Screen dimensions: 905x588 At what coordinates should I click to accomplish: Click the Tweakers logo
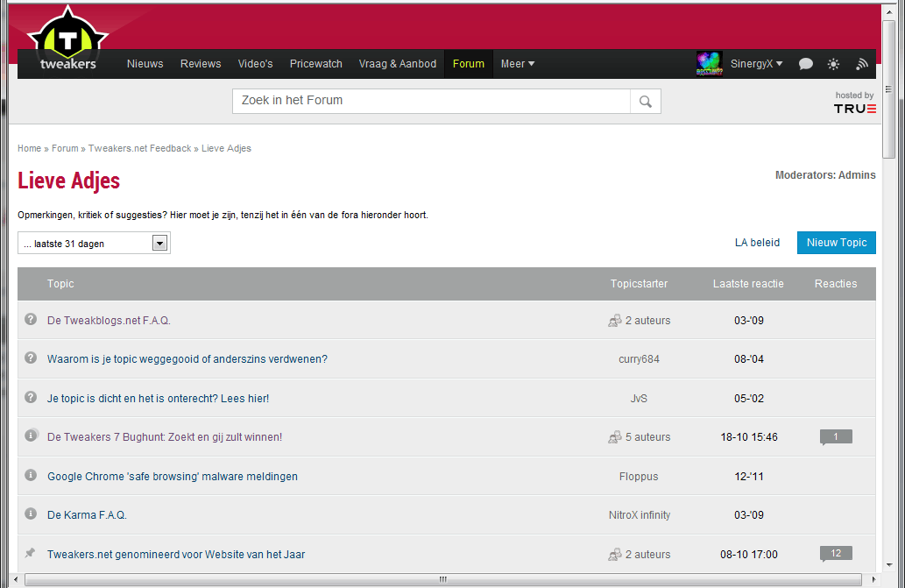pos(67,39)
